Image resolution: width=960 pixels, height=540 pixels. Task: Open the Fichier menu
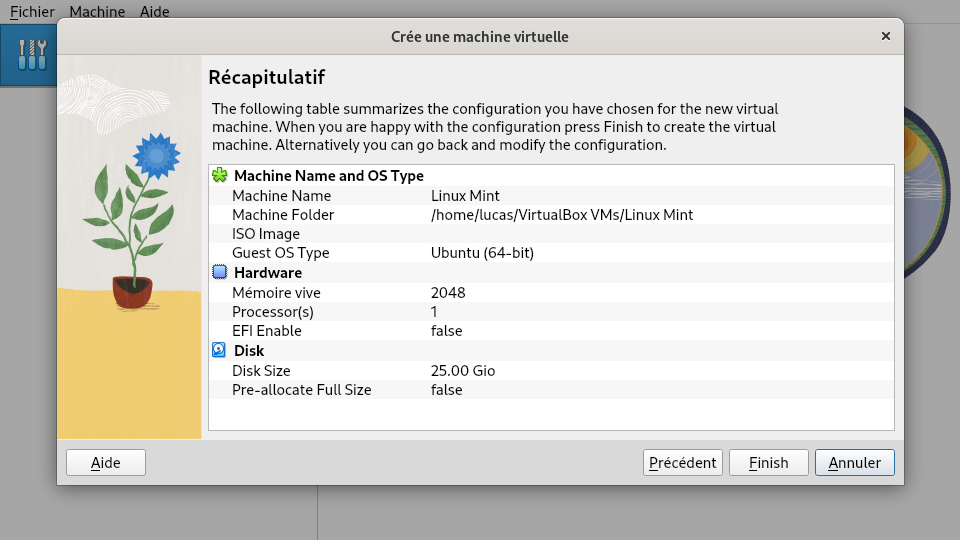(32, 12)
